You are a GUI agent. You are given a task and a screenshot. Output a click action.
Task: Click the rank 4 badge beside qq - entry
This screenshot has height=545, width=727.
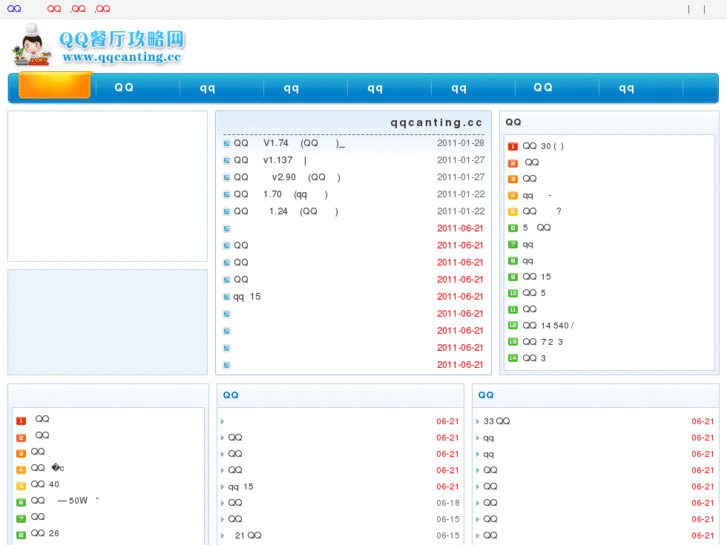pyautogui.click(x=513, y=195)
